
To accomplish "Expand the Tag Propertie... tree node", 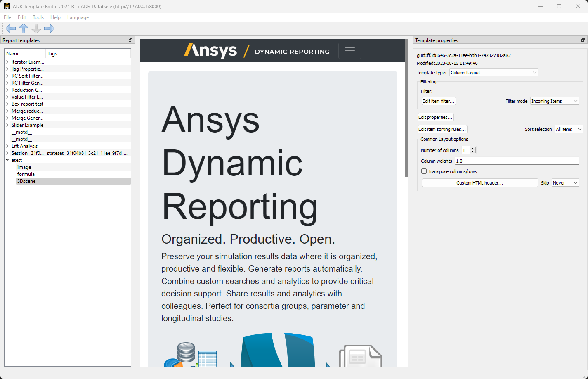I will tap(7, 69).
